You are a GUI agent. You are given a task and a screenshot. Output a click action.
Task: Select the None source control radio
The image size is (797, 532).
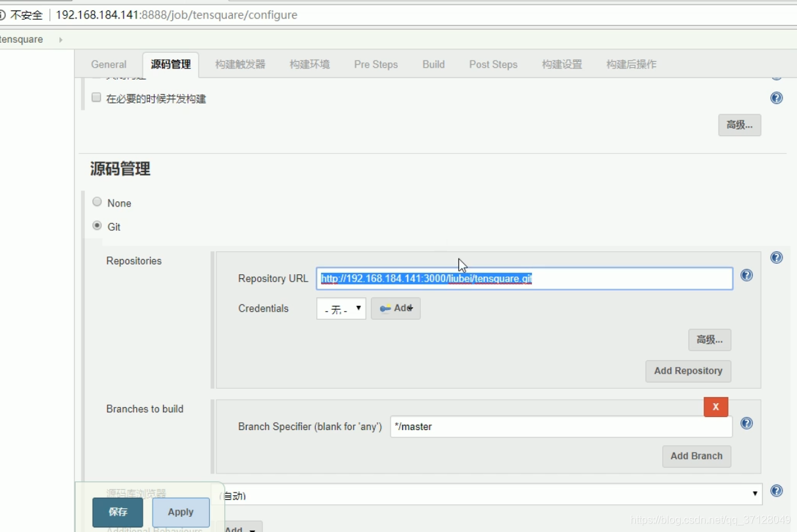click(97, 202)
